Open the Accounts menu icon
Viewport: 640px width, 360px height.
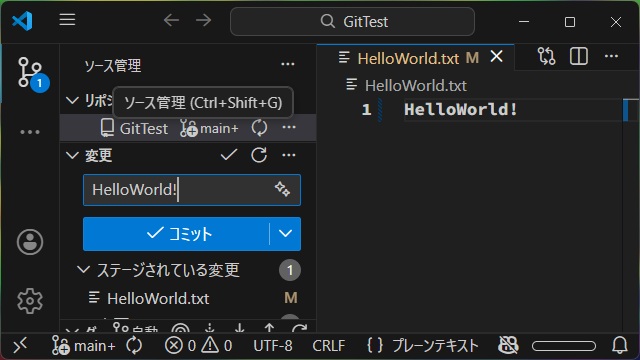30,242
